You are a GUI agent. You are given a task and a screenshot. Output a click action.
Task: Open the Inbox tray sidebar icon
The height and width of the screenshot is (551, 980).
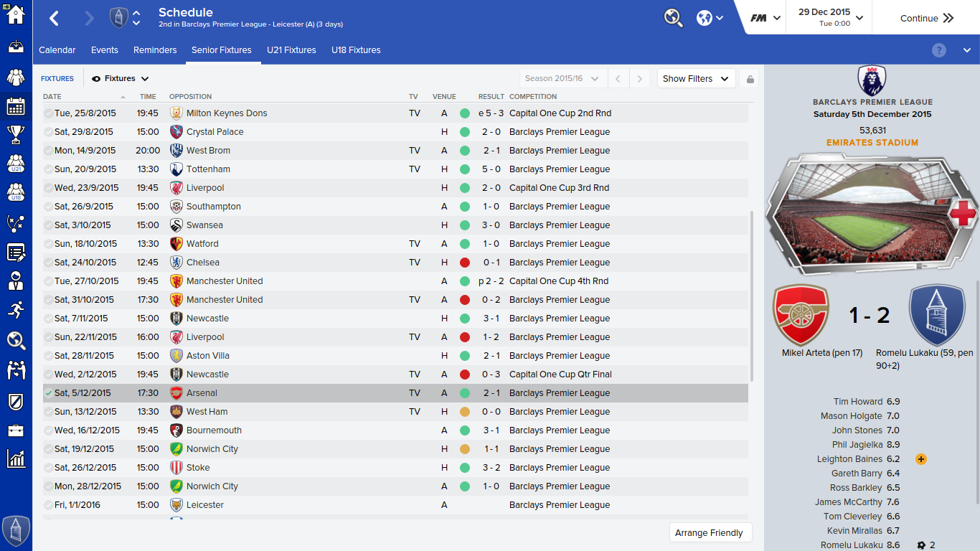pyautogui.click(x=16, y=47)
